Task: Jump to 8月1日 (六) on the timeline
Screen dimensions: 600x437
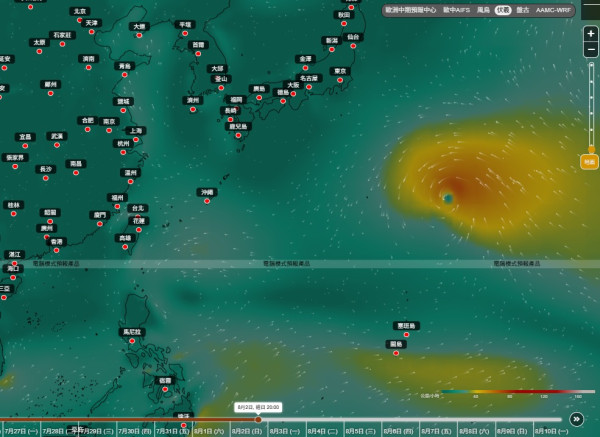Action: pyautogui.click(x=209, y=431)
